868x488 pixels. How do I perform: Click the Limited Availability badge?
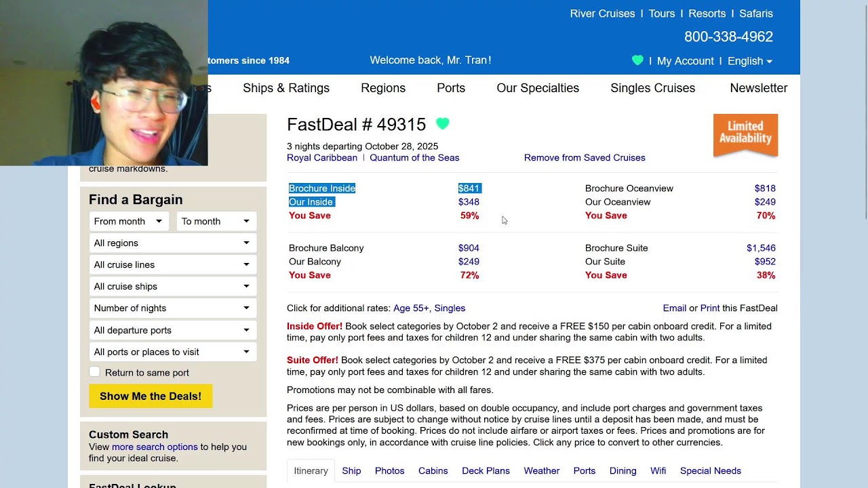pos(745,135)
